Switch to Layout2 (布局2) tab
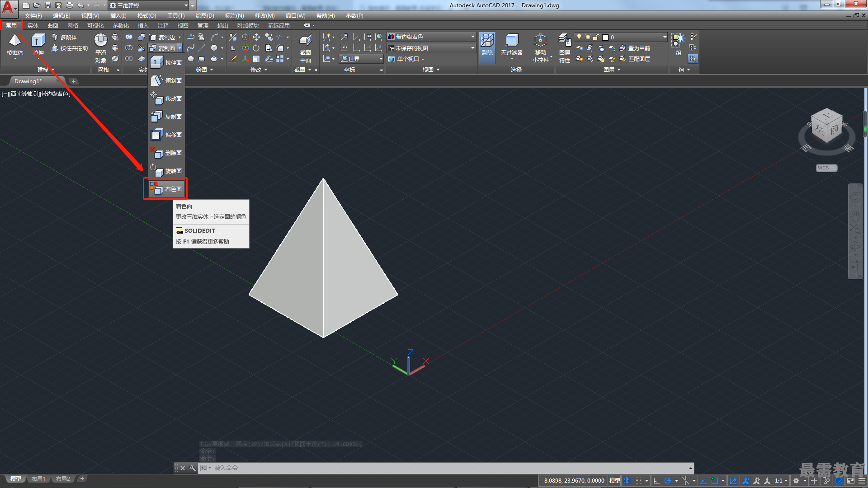The image size is (868, 488). coord(63,479)
